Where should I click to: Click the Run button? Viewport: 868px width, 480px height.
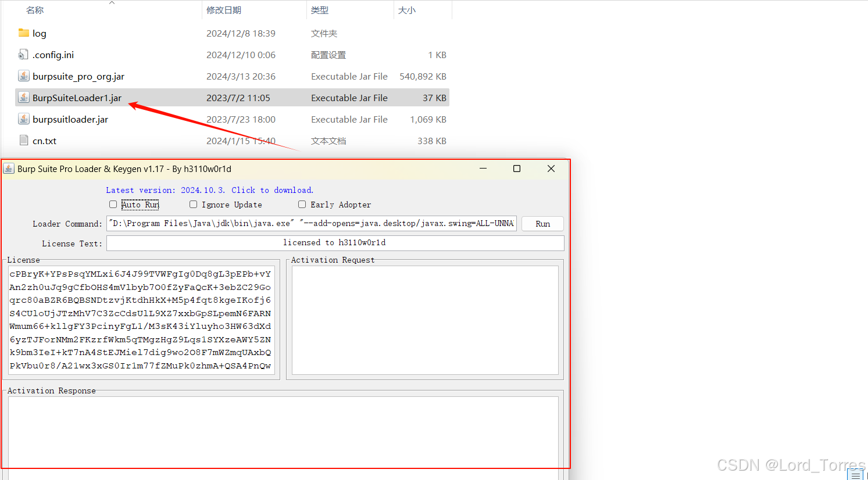pyautogui.click(x=542, y=224)
